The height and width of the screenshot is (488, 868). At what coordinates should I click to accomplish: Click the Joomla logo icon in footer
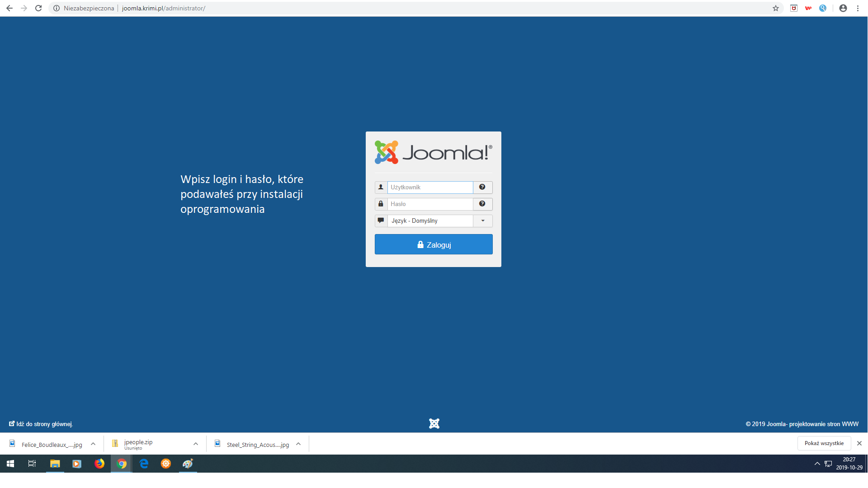434,423
